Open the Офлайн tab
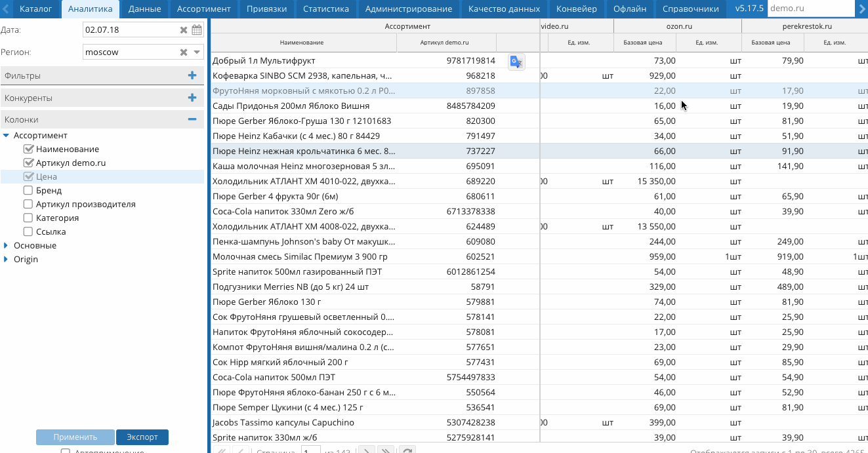The image size is (868, 453). point(630,9)
